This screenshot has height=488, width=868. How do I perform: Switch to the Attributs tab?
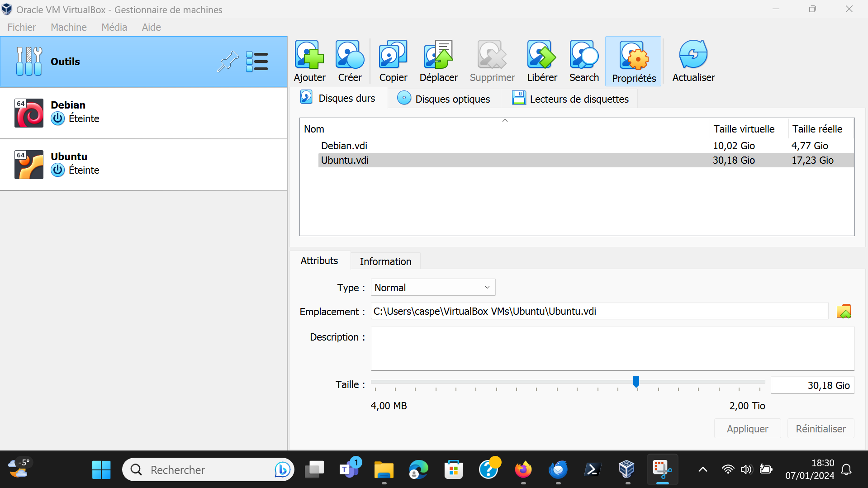click(319, 261)
